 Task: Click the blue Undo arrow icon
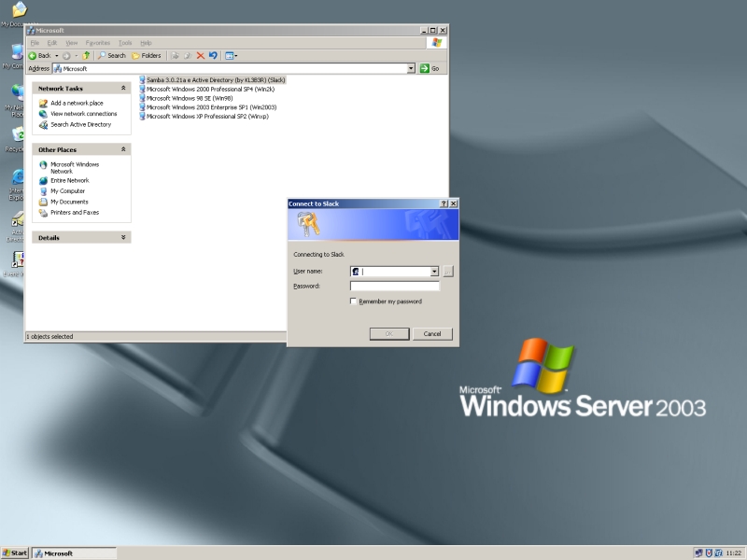(x=213, y=56)
